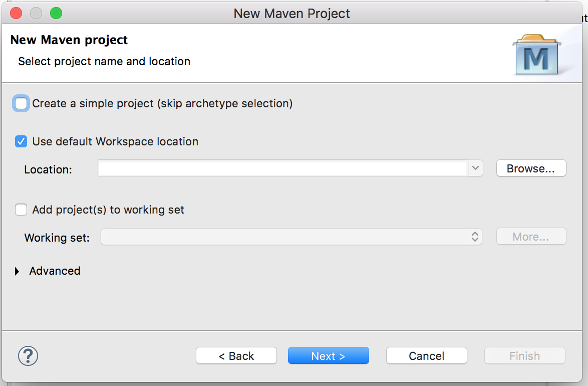Open the Location dropdown arrow
Image resolution: width=588 pixels, height=386 pixels.
(475, 168)
